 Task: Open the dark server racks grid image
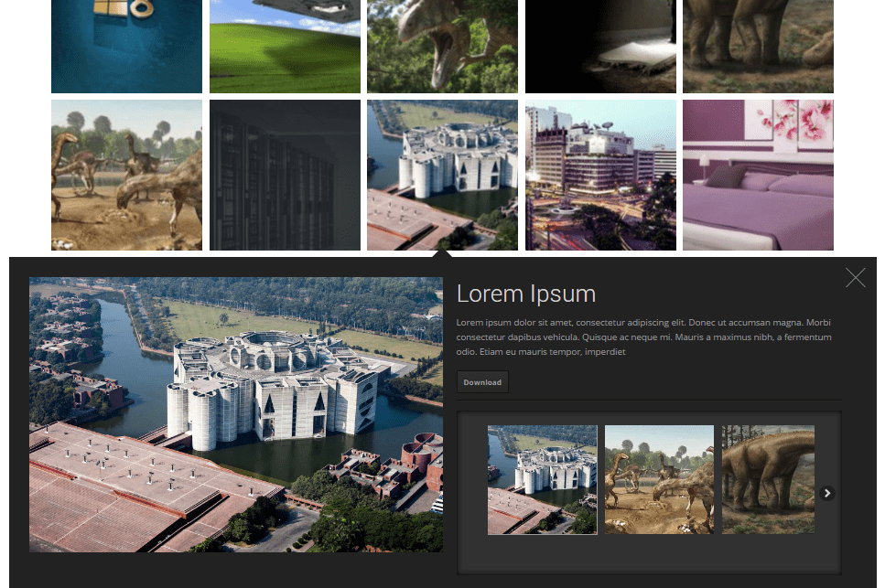tap(285, 176)
